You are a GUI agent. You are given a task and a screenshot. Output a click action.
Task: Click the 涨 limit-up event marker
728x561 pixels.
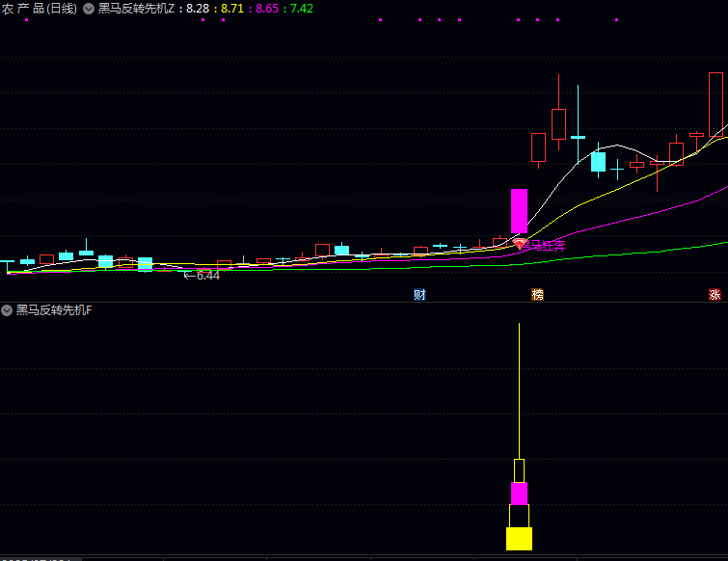(715, 294)
